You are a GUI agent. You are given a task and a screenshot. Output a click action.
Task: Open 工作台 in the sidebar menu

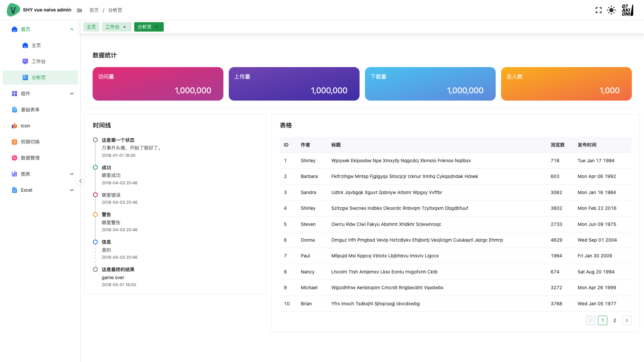click(x=40, y=61)
